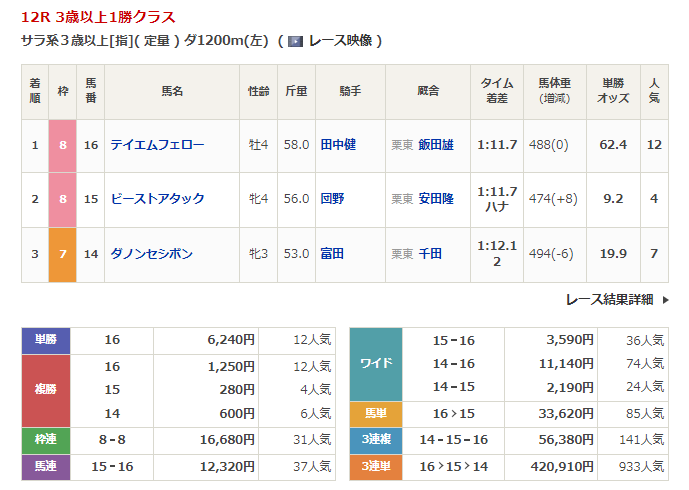Open trainer 安田隆's page
Viewport: 689px width, 490px height.
pyautogui.click(x=435, y=199)
